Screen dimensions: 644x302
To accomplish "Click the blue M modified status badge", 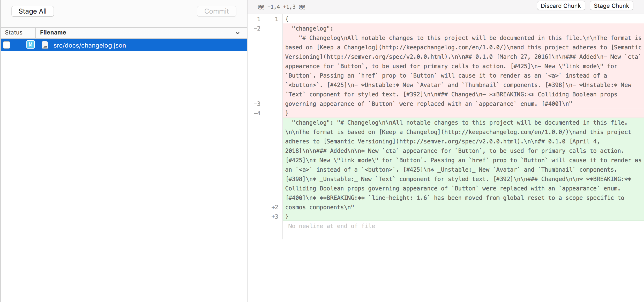I will 30,45.
